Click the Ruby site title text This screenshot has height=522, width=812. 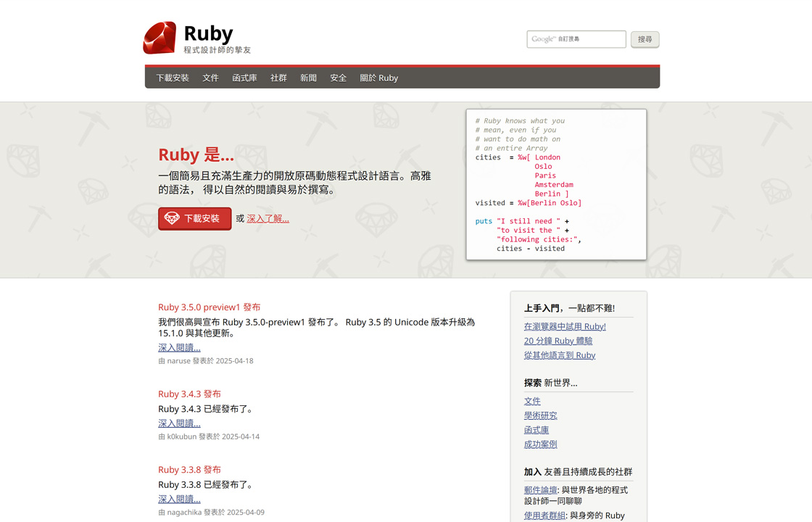click(x=208, y=33)
